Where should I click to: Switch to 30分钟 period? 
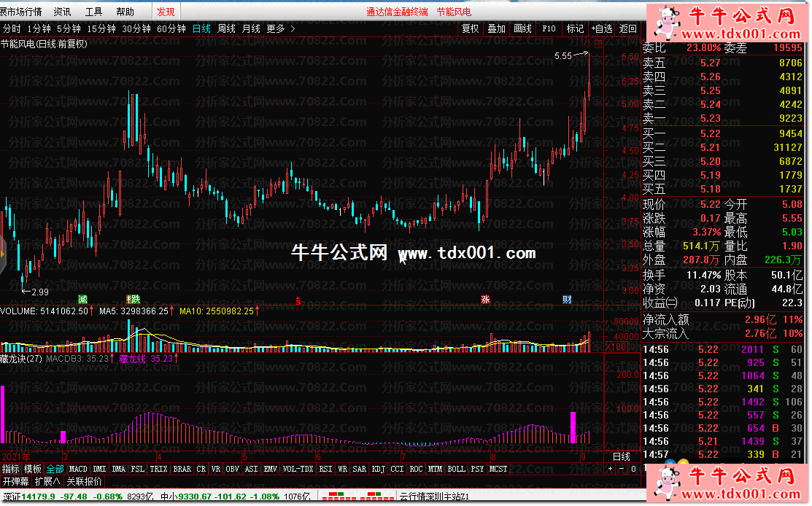[136, 29]
